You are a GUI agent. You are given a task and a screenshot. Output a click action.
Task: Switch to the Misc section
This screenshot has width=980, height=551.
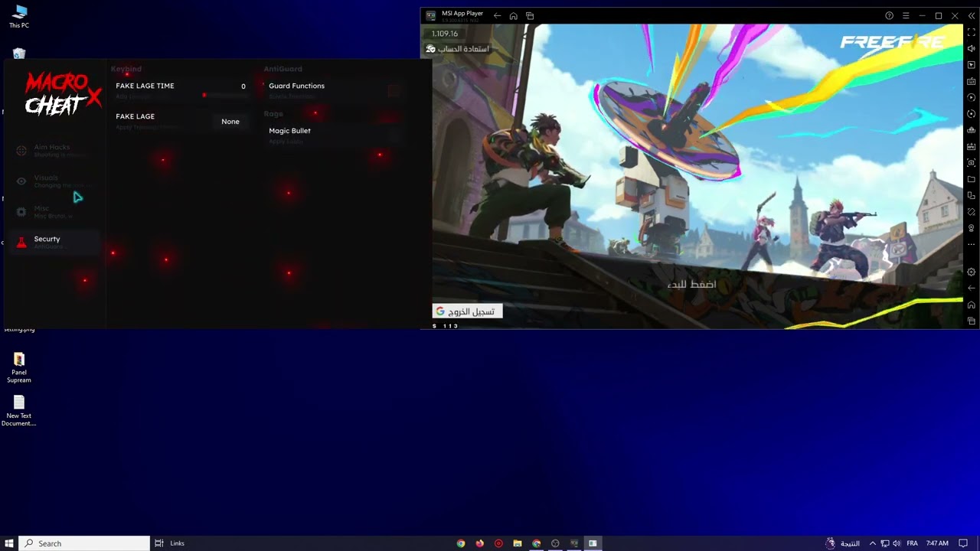click(x=54, y=211)
